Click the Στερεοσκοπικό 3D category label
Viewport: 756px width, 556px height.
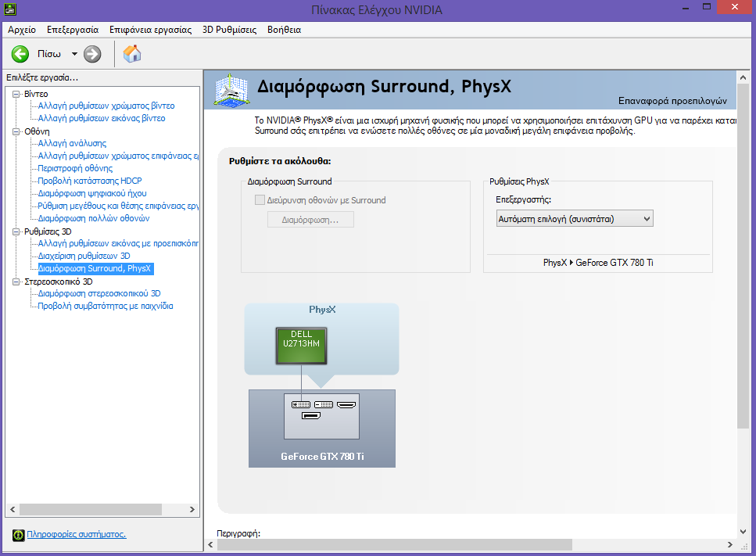click(x=59, y=282)
